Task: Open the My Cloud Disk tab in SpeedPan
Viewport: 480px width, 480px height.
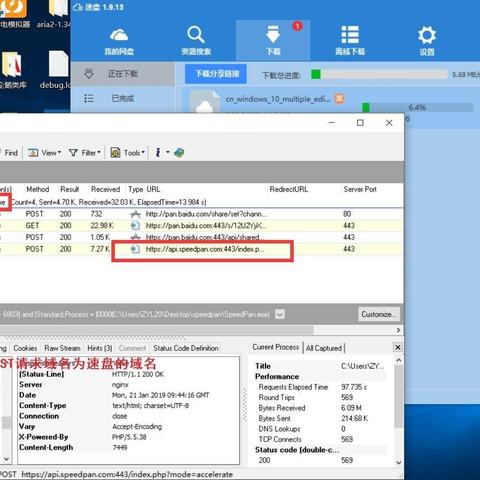Action: coord(119,41)
